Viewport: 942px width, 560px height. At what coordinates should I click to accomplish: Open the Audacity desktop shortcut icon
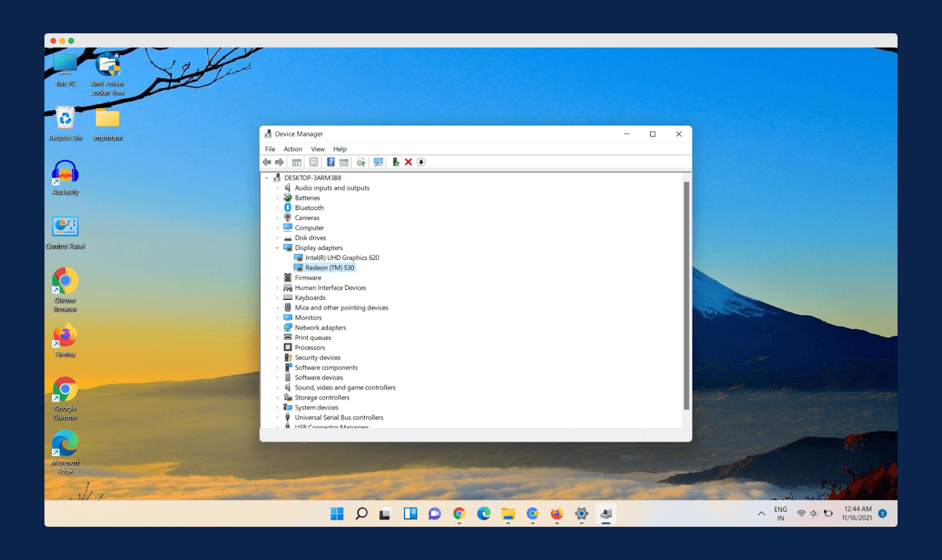(65, 175)
